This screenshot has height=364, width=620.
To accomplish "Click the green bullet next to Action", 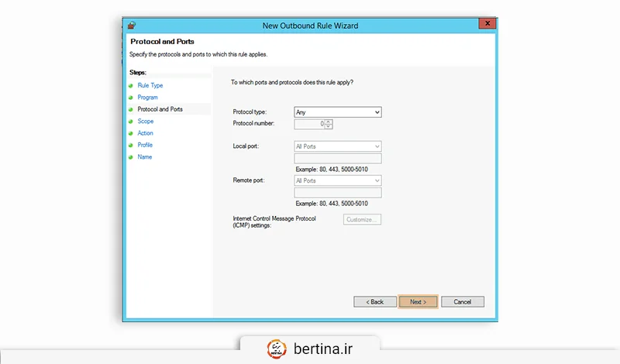I will point(131,133).
